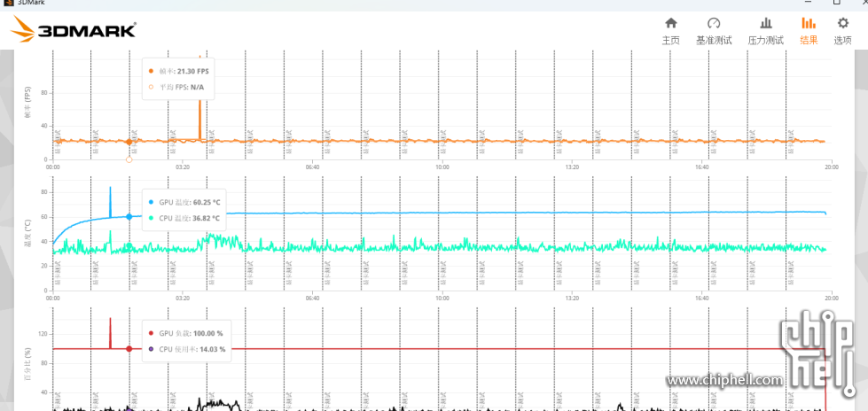Click the orange data point on FPS line

(x=129, y=142)
